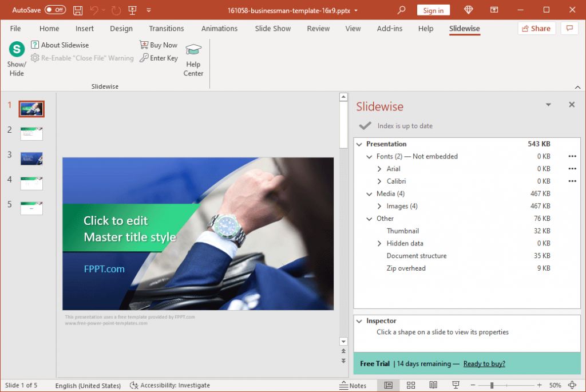Click the Ready to buy? link
Screen dimensions: 586x392
coord(484,363)
